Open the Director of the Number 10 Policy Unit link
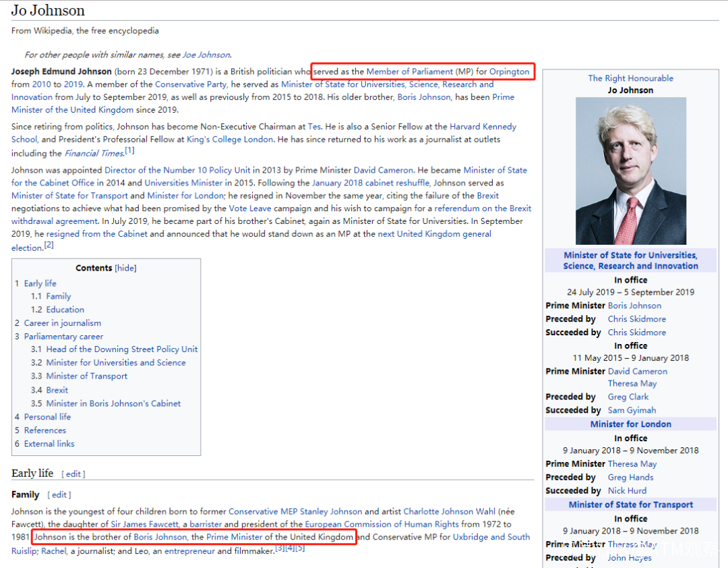The height and width of the screenshot is (568, 728). (177, 170)
